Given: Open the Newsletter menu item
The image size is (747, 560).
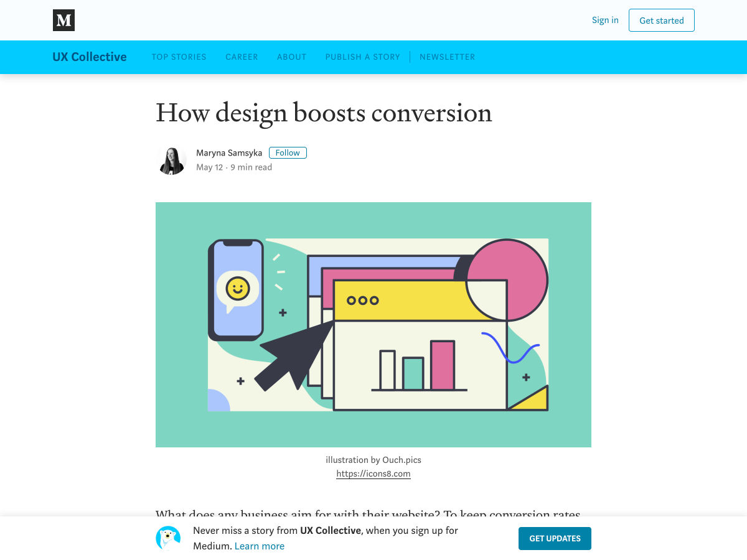Looking at the screenshot, I should pyautogui.click(x=447, y=57).
